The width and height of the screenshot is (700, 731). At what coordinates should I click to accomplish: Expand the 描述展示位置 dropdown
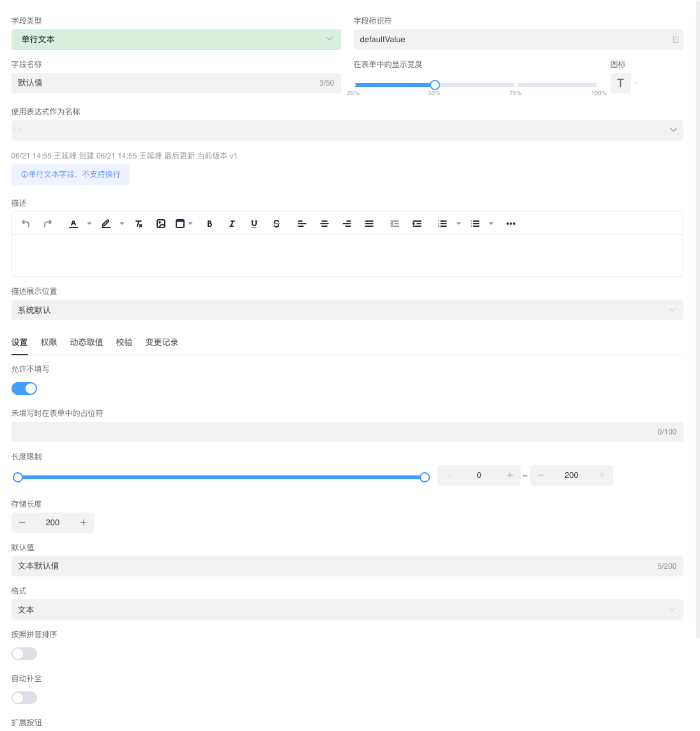tap(347, 310)
